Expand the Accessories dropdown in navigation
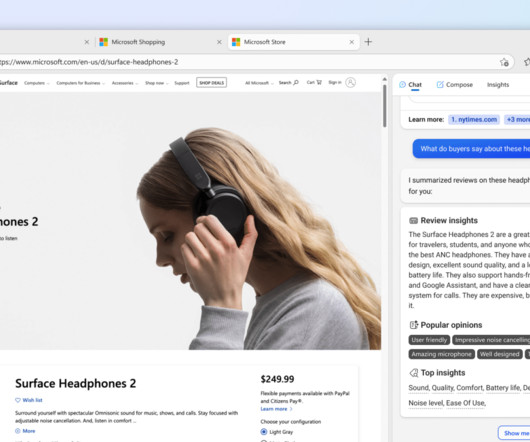The width and height of the screenshot is (530, 442). 124,83
